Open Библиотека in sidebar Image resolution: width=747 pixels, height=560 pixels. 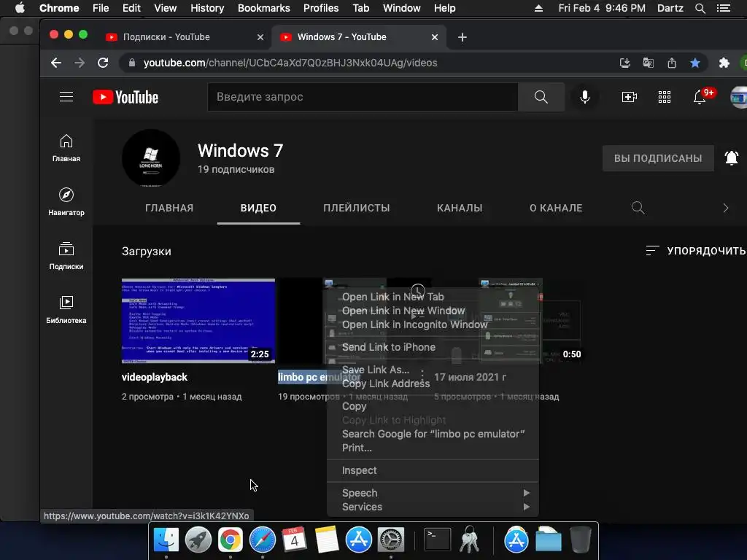66,309
